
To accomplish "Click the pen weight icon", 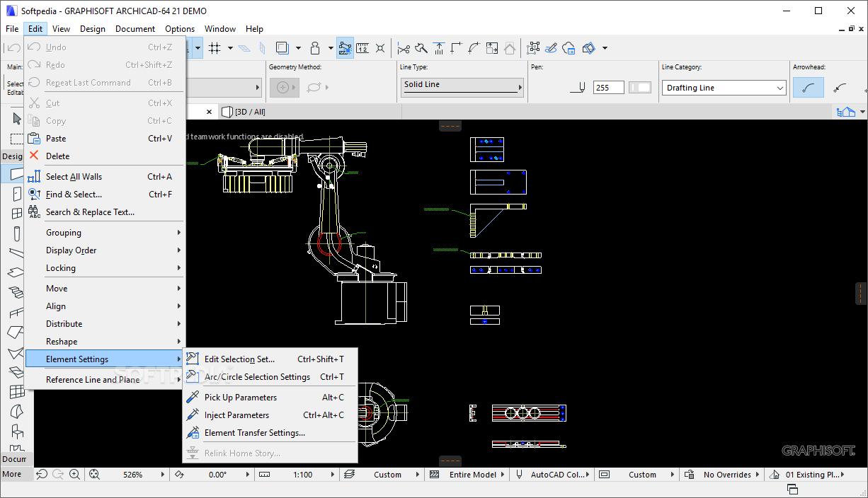I will coord(578,88).
